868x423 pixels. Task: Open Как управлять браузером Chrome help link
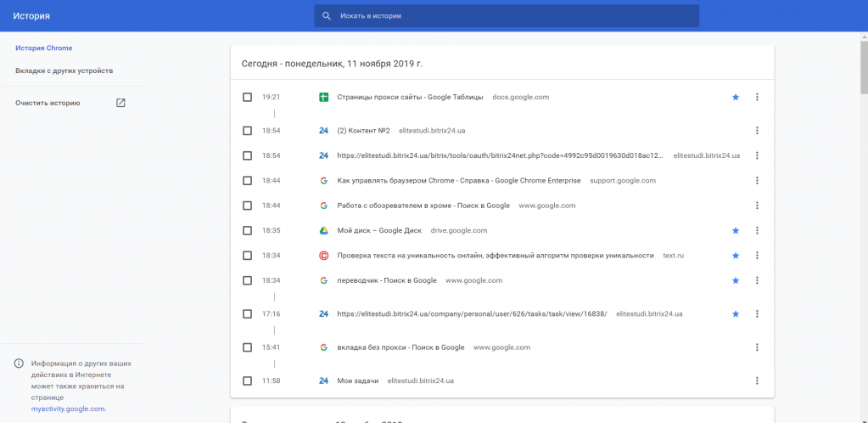pyautogui.click(x=459, y=181)
